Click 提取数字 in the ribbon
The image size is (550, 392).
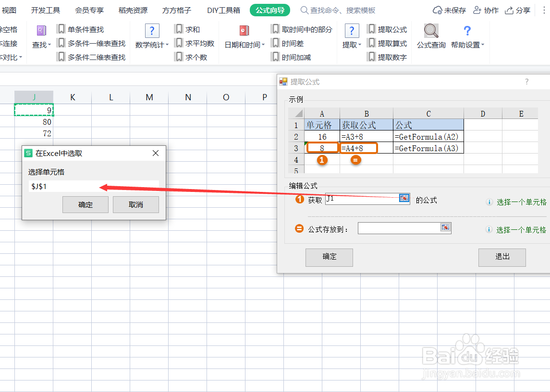[x=387, y=57]
